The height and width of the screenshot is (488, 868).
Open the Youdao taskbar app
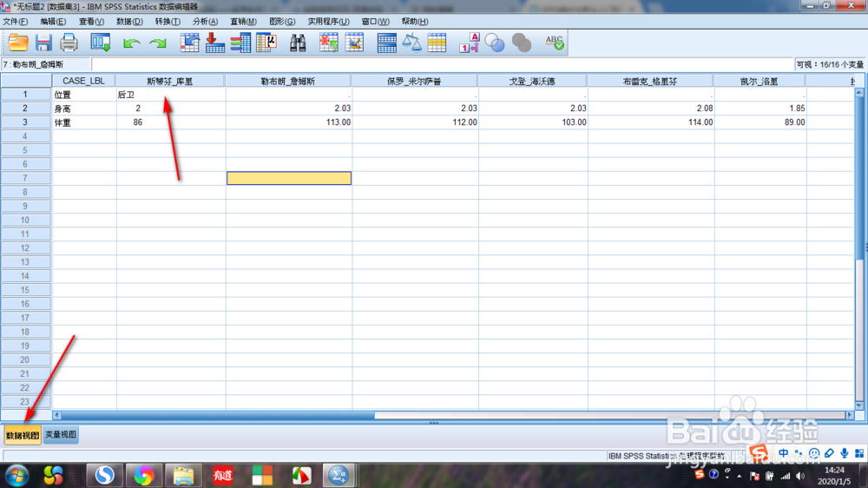click(x=222, y=475)
